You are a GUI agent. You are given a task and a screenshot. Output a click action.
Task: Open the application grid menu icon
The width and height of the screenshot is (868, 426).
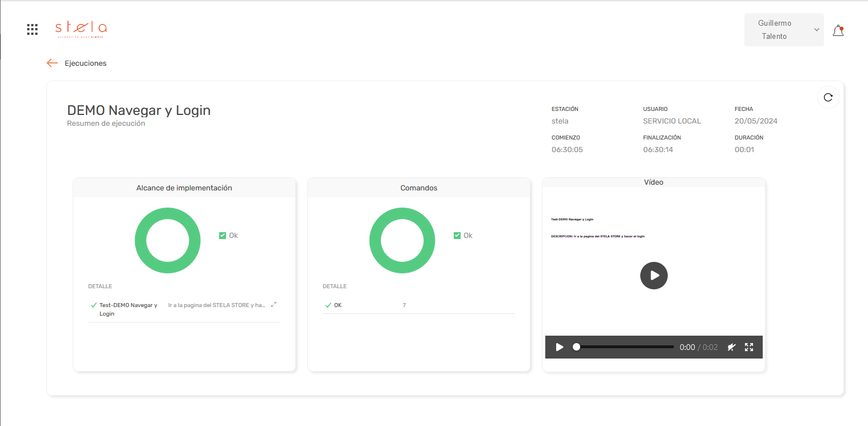click(32, 29)
